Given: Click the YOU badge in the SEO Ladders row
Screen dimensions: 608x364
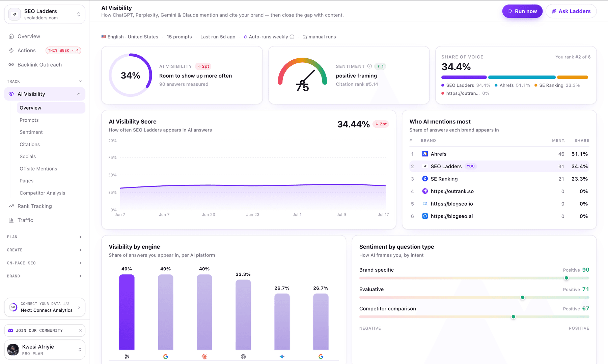Looking at the screenshot, I should 471,166.
